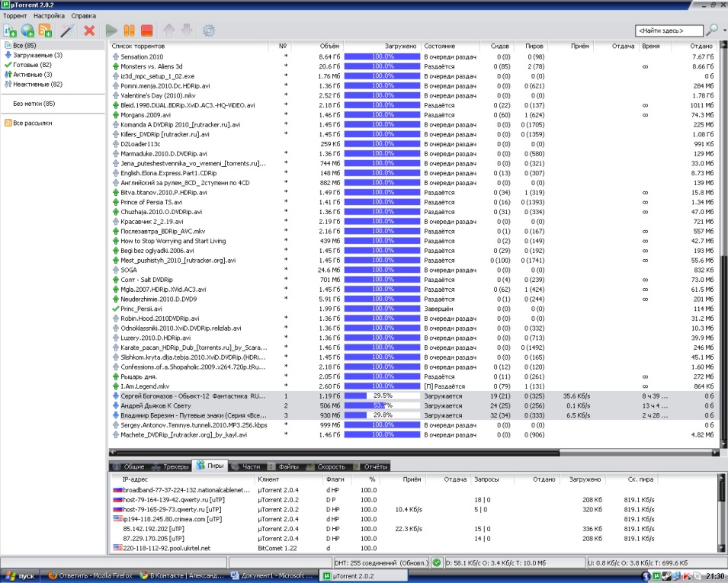Screen dimensions: 728x583
Task: Switch to the Пиры tab
Action: [210, 466]
